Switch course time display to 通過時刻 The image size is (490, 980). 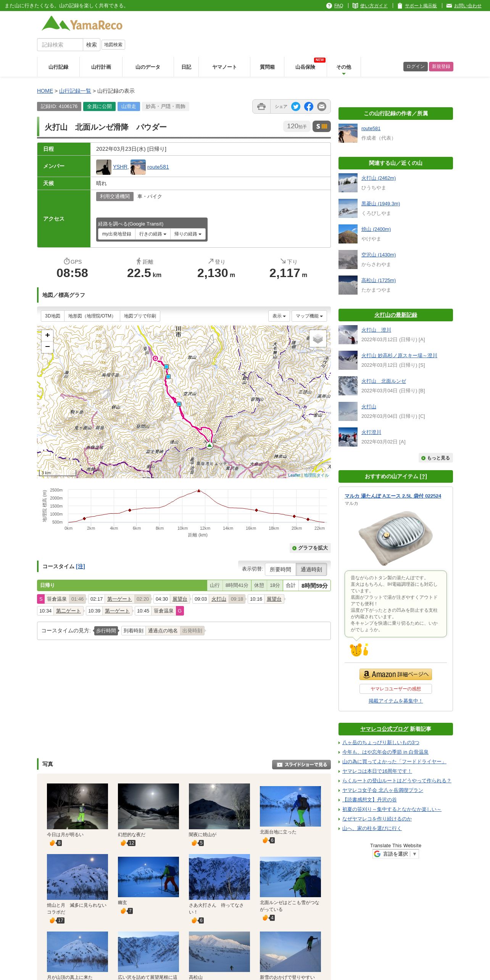311,569
